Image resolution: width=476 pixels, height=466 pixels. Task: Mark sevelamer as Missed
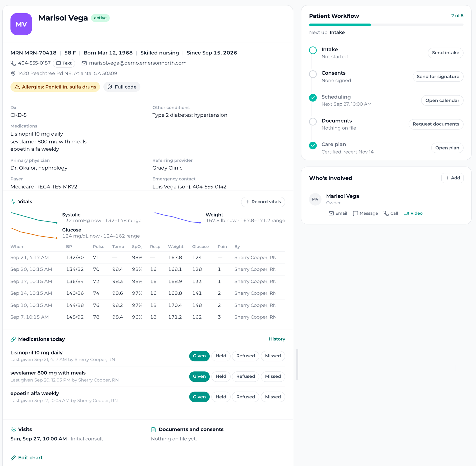[273, 377]
